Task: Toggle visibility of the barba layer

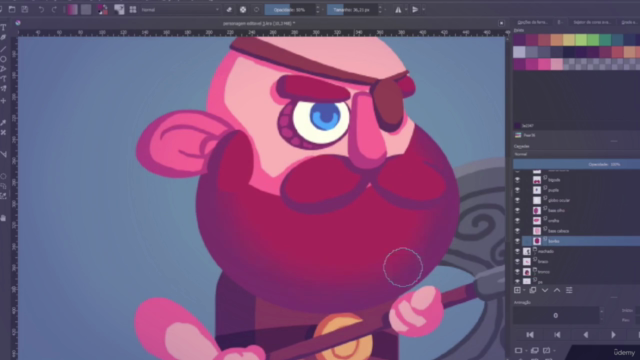Action: click(x=518, y=241)
